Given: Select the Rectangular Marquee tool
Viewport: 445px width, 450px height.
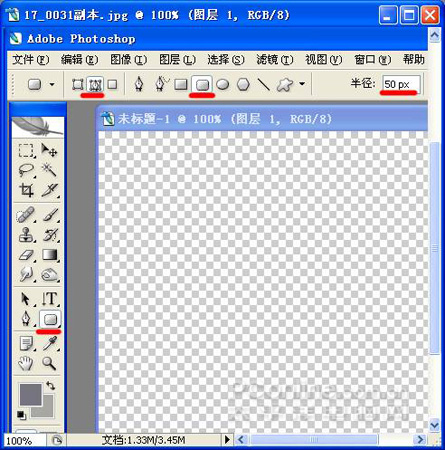Looking at the screenshot, I should (x=26, y=150).
